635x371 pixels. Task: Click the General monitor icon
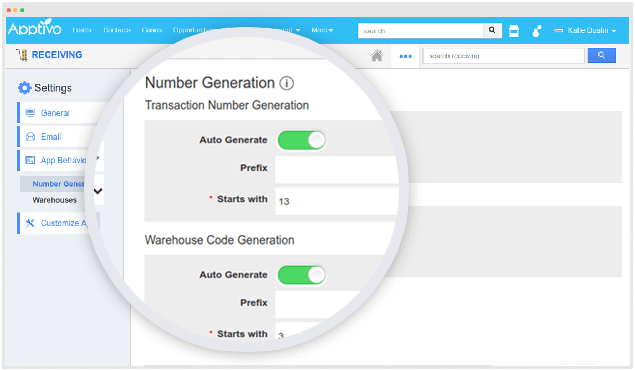tap(30, 113)
